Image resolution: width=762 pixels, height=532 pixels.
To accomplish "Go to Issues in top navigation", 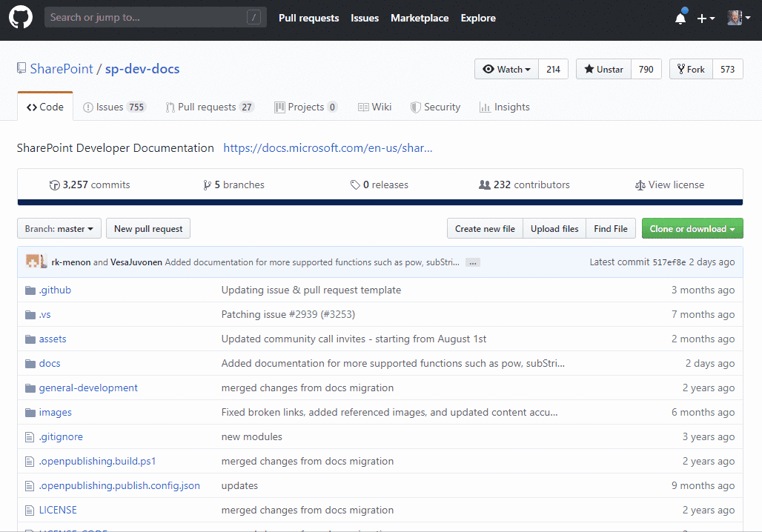I will (x=365, y=18).
